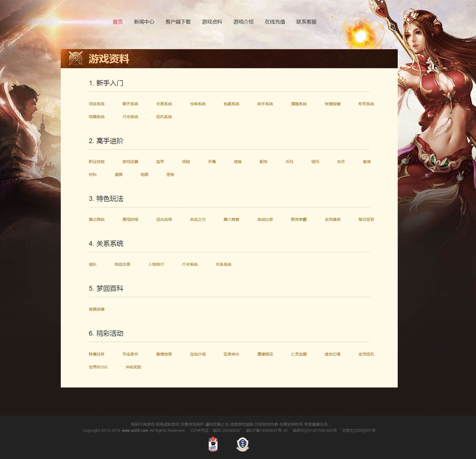View the 游戏武器 page link
The height and width of the screenshot is (459, 476).
[x=130, y=162]
